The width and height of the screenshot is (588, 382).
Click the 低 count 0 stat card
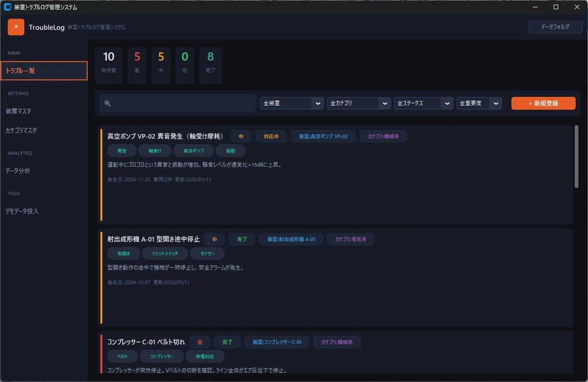185,66
